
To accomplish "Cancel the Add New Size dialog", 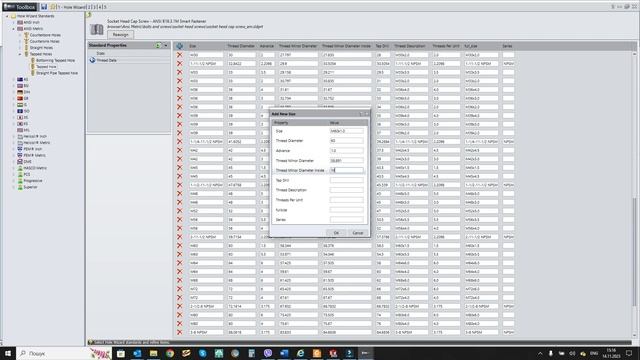I will pos(358,233).
